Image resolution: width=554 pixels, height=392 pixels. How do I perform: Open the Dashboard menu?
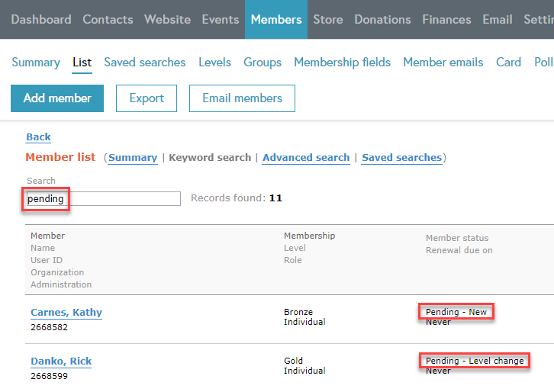pos(41,19)
